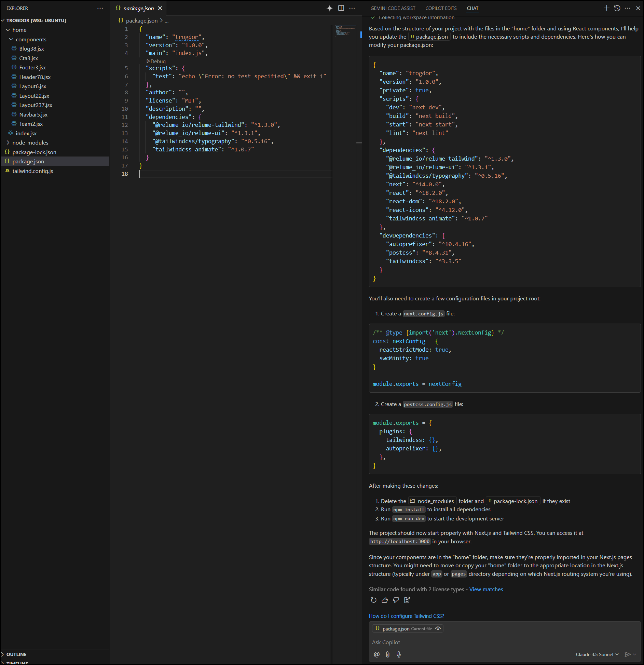Open breadcrumb package.json ellipsis
Viewport: 644px width, 665px height.
167,21
